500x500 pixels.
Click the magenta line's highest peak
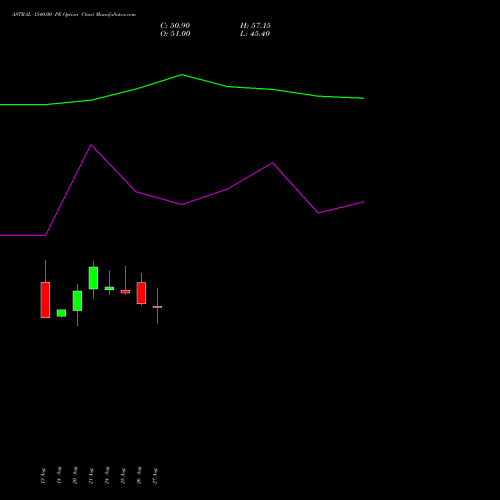[91, 145]
